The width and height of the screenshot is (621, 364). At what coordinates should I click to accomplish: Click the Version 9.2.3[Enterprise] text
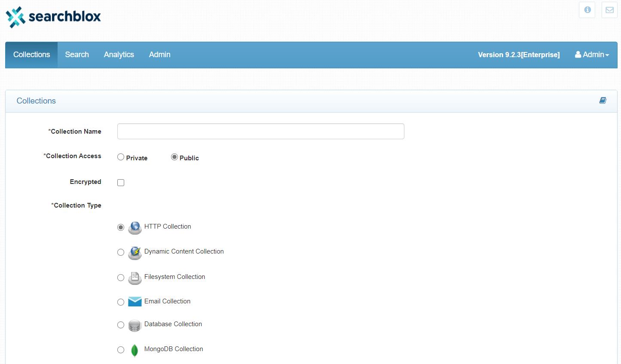(519, 55)
